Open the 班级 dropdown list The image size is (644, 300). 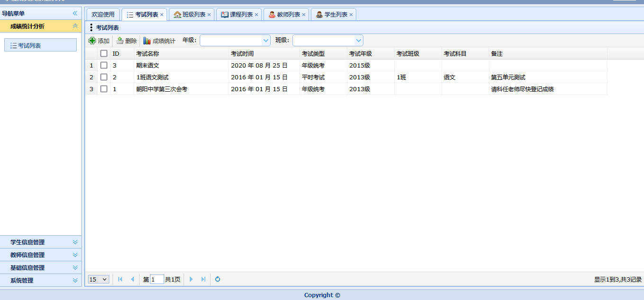point(359,41)
